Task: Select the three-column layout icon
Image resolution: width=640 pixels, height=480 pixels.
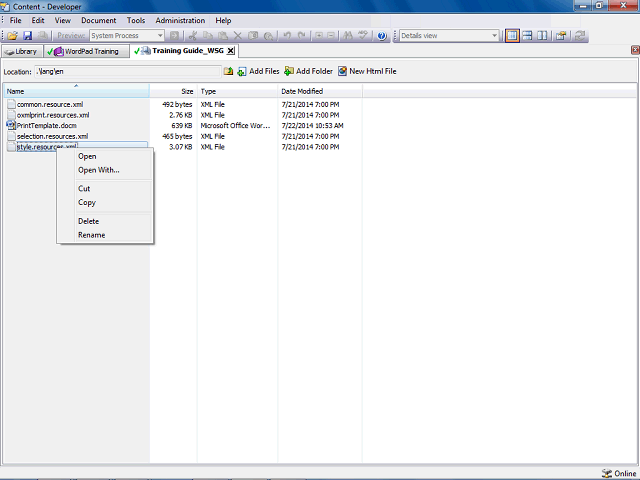Action: coord(512,36)
